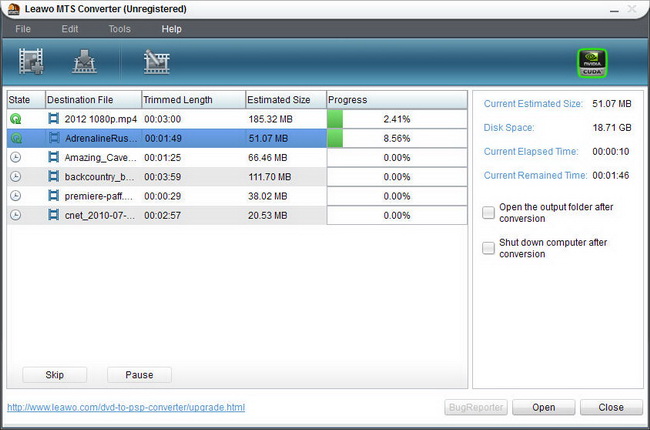Click the Destination File column header
Screen dimensions: 650x430
[x=93, y=100]
